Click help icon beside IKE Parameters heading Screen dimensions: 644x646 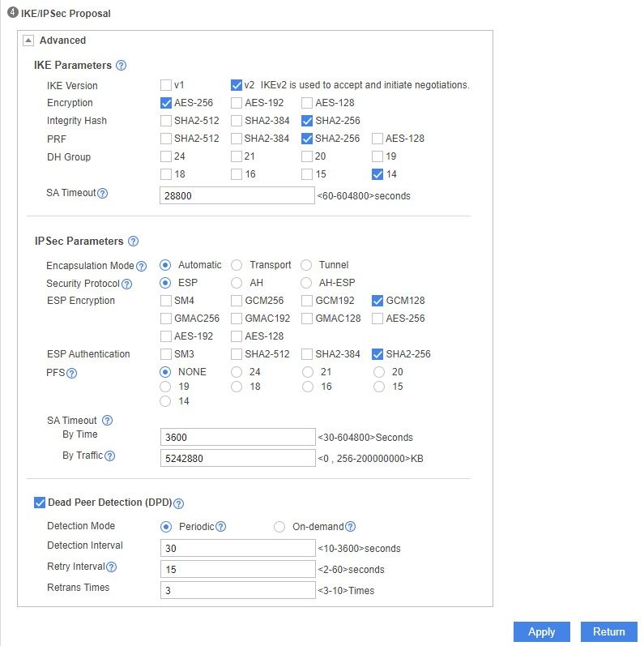pos(122,66)
